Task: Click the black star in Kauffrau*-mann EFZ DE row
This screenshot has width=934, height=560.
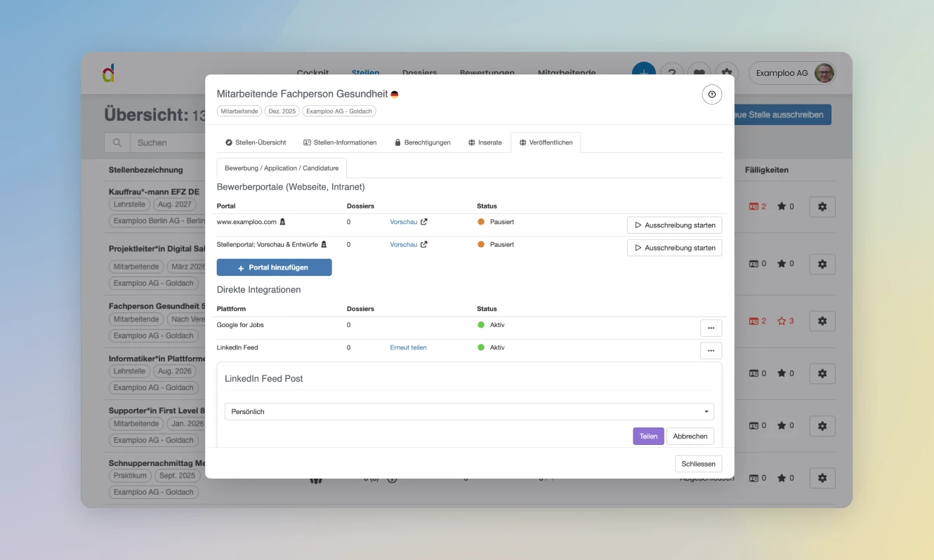Action: tap(782, 206)
